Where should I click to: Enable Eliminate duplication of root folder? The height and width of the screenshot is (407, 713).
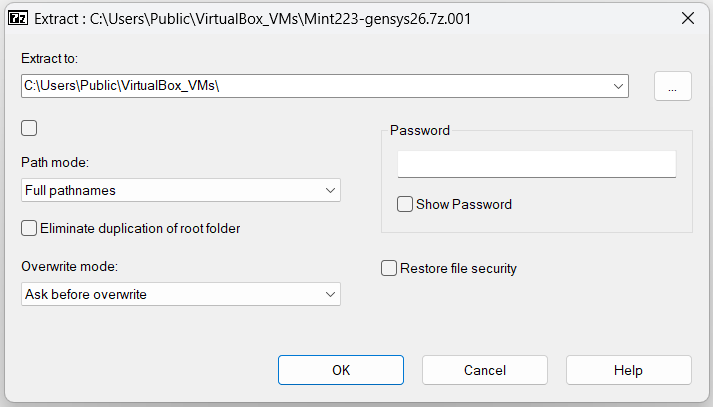pyautogui.click(x=29, y=228)
